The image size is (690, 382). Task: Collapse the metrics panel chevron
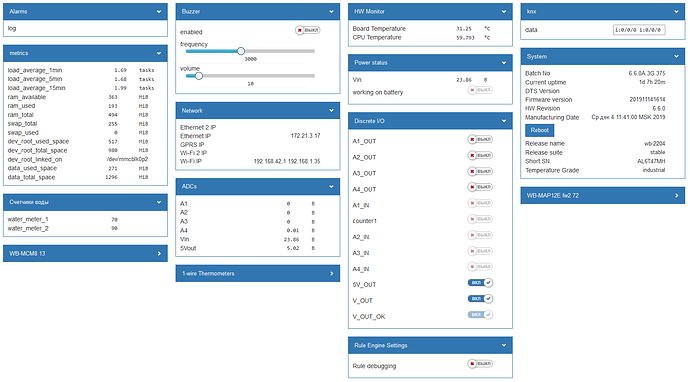click(x=159, y=53)
